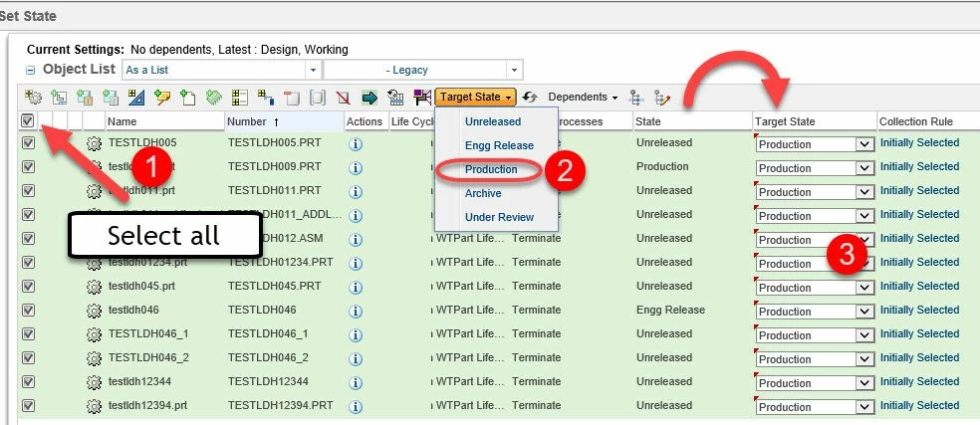The width and height of the screenshot is (980, 425).
Task: Open info for TESTLDH046_2
Action: 356,358
